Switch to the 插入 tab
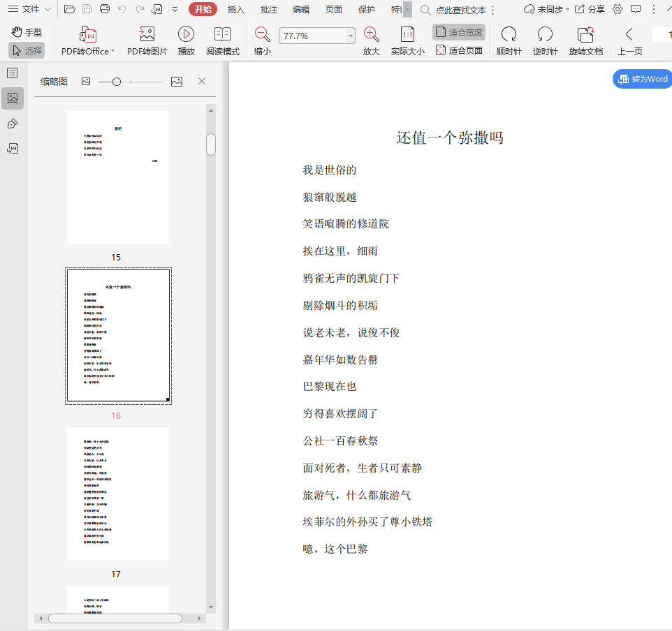672x631 pixels. tap(235, 9)
